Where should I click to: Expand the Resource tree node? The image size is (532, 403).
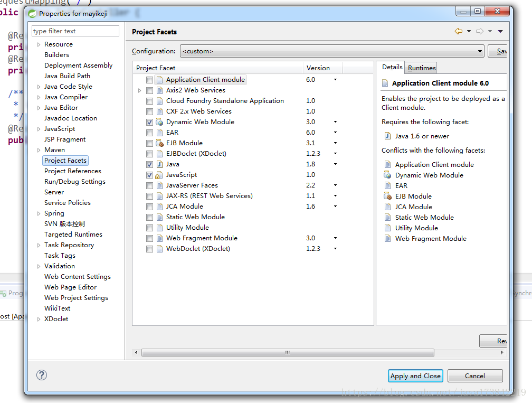[39, 44]
